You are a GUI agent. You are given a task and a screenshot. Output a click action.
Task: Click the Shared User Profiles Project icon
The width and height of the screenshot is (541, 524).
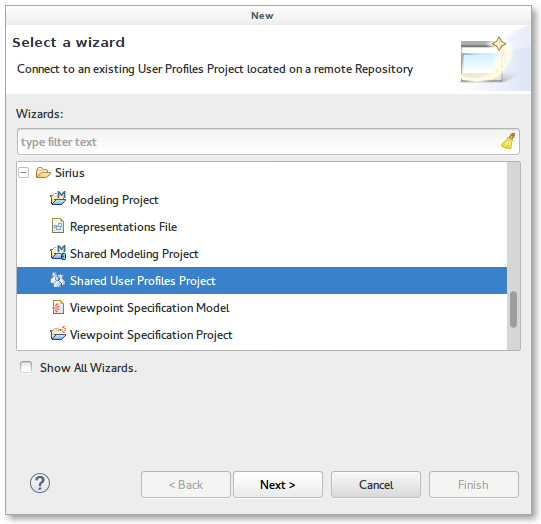[58, 280]
